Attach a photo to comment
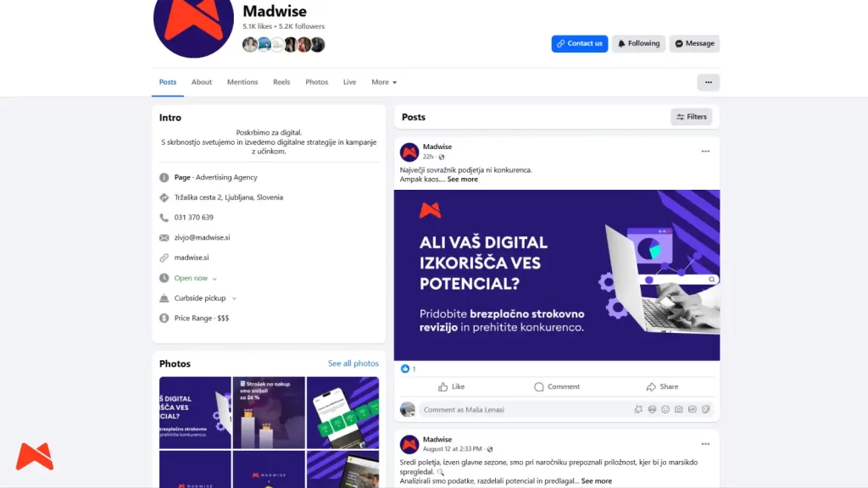This screenshot has height=488, width=868. pyautogui.click(x=679, y=409)
